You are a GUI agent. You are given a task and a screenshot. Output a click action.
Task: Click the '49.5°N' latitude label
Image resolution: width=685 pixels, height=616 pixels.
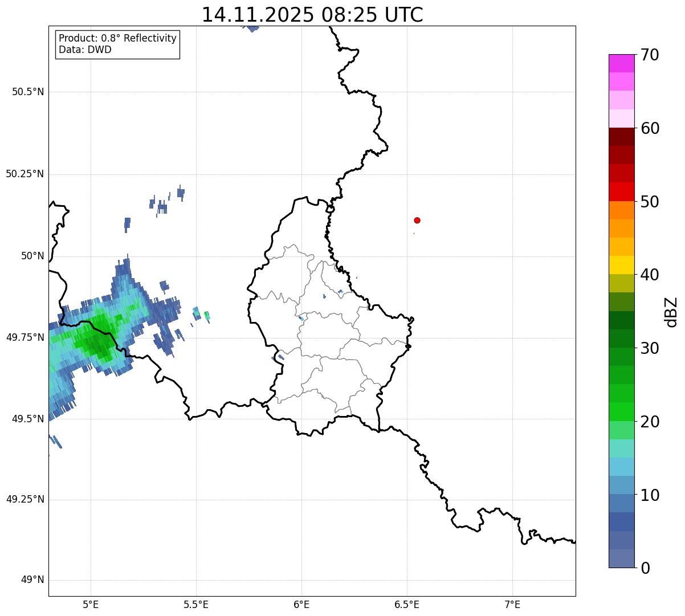[x=28, y=419]
